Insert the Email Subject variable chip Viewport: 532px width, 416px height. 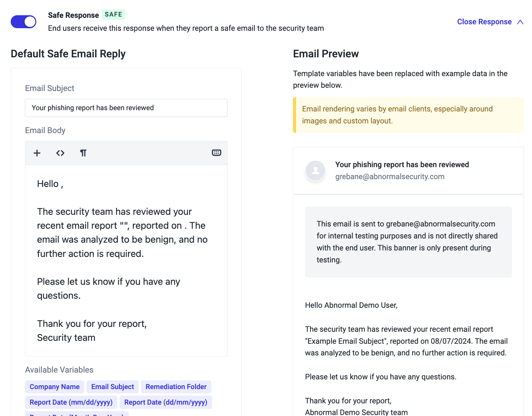click(x=112, y=387)
